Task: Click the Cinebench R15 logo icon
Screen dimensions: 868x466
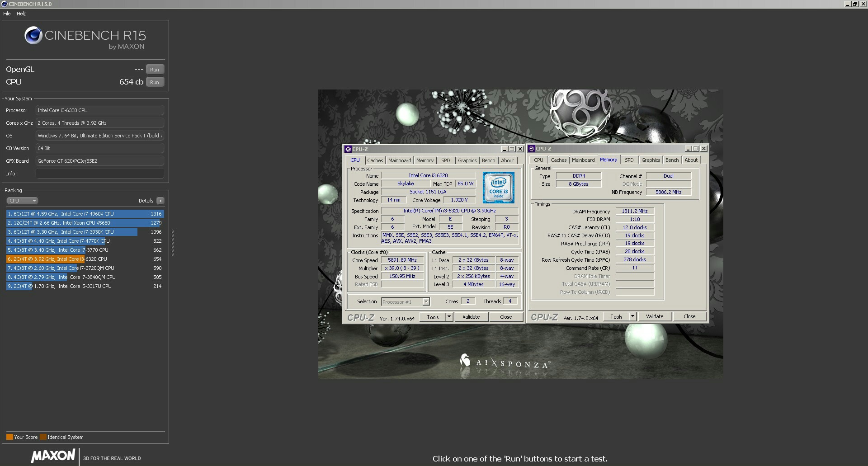Action: coord(33,35)
